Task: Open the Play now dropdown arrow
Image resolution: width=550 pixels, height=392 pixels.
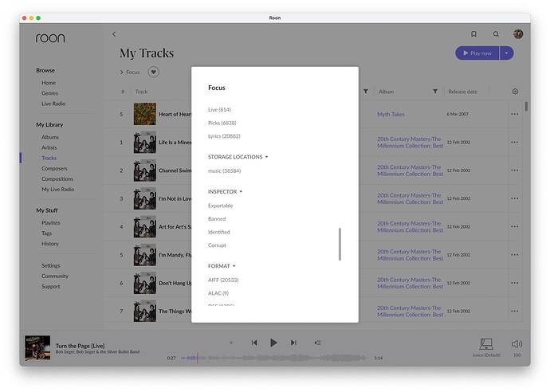Action: (506, 53)
